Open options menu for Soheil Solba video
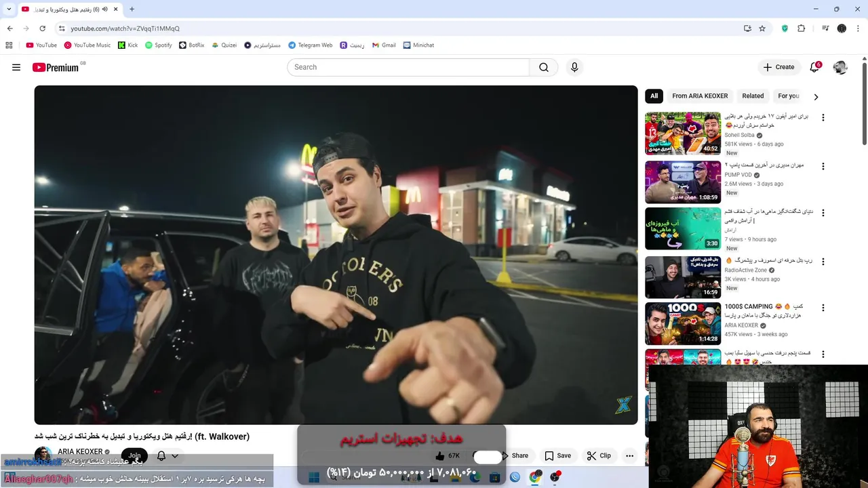This screenshot has width=868, height=488. pos(823,118)
